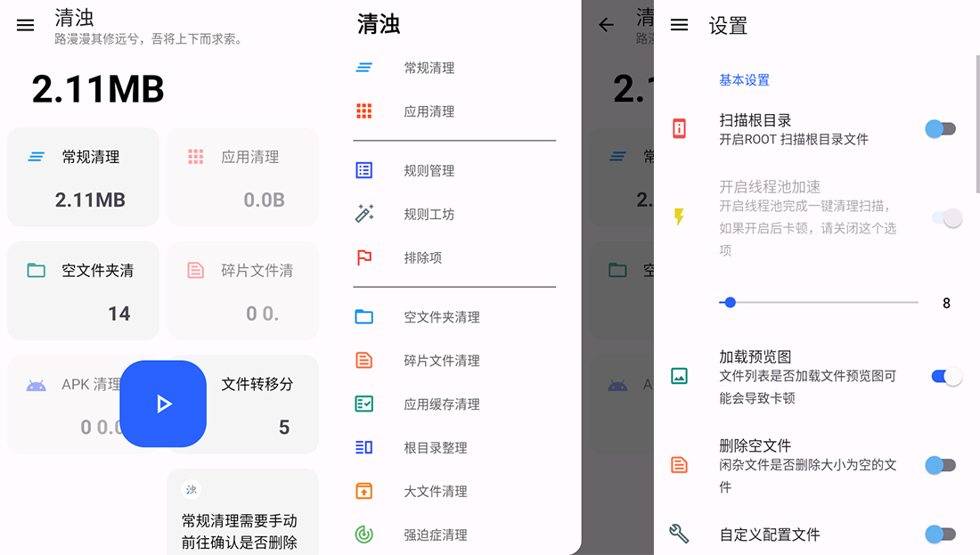Click the 根目录整理 icon
Viewport: 980px width, 555px height.
point(365,447)
